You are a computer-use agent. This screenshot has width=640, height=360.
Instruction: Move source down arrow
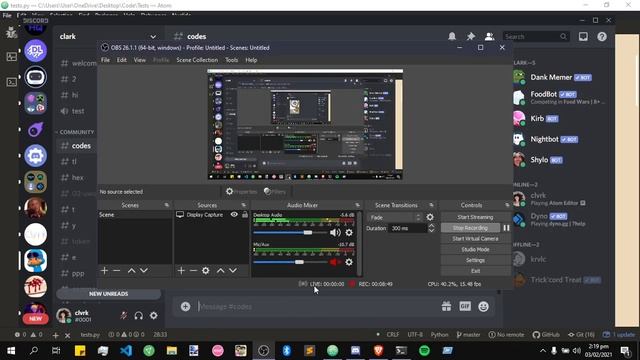pos(233,271)
